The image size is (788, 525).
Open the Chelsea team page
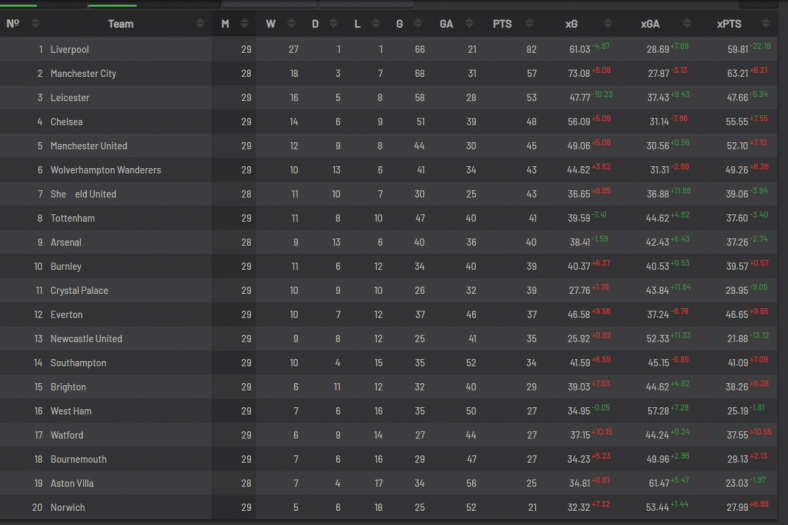pyautogui.click(x=67, y=122)
